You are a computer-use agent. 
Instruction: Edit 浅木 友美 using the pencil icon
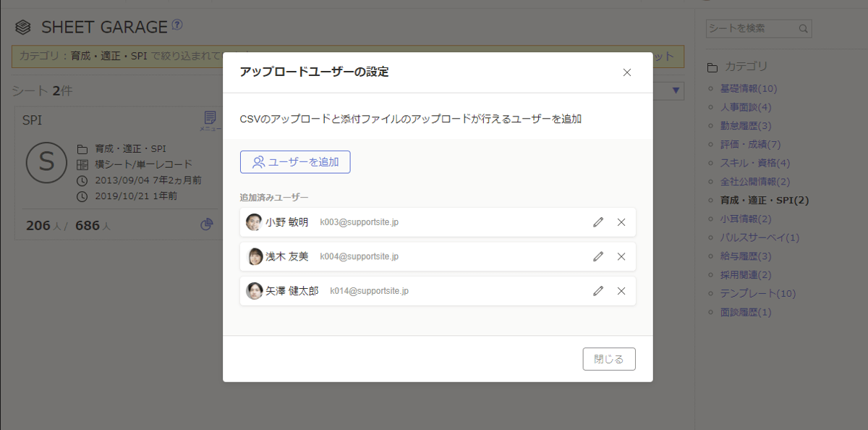(597, 256)
